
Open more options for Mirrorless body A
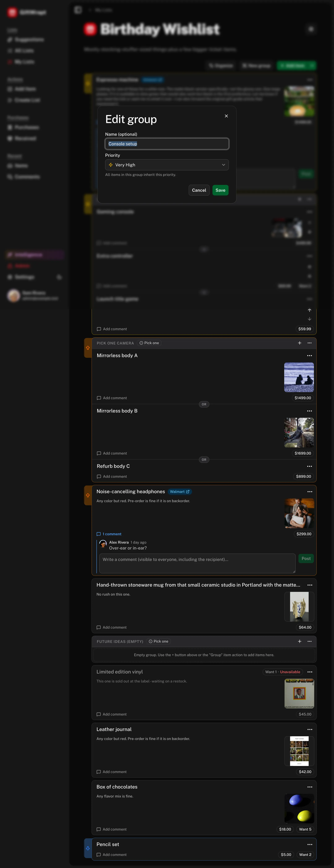[x=309, y=356]
